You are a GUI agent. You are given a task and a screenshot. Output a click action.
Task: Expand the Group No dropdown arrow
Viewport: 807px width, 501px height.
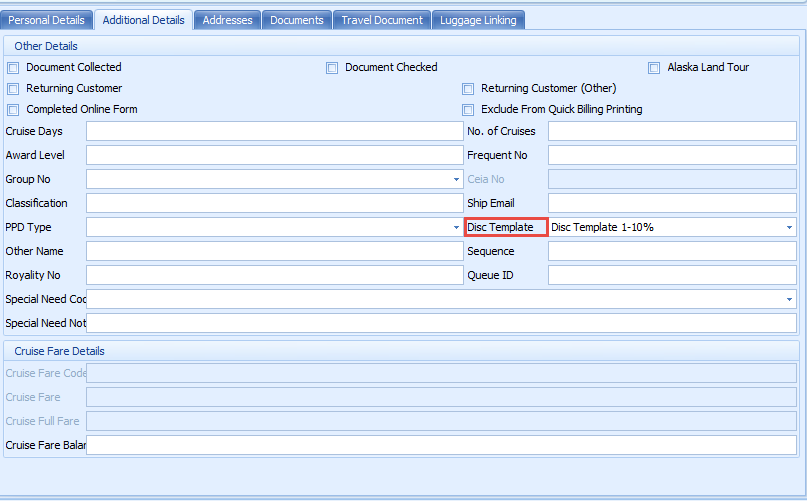(456, 179)
